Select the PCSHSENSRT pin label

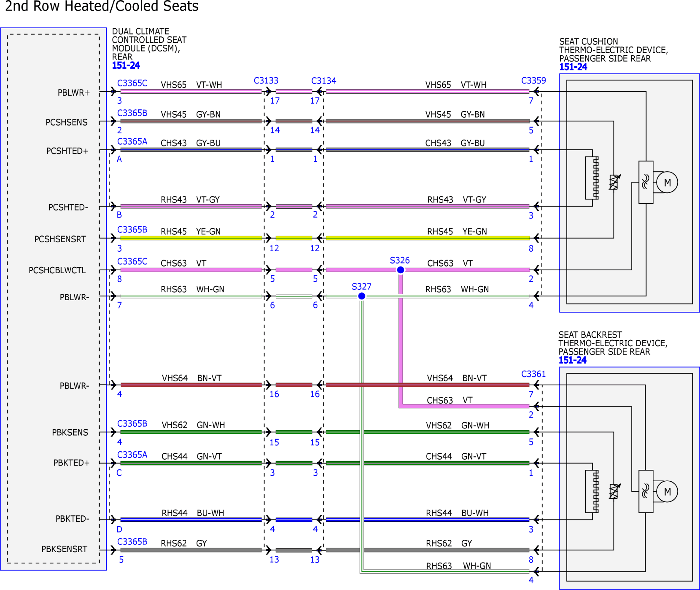point(60,239)
